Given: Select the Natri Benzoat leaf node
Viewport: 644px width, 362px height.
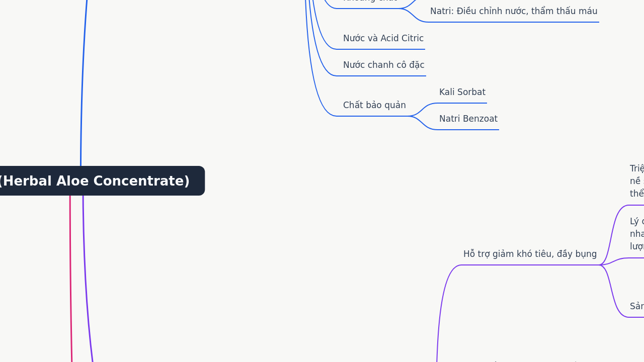Looking at the screenshot, I should click(468, 119).
